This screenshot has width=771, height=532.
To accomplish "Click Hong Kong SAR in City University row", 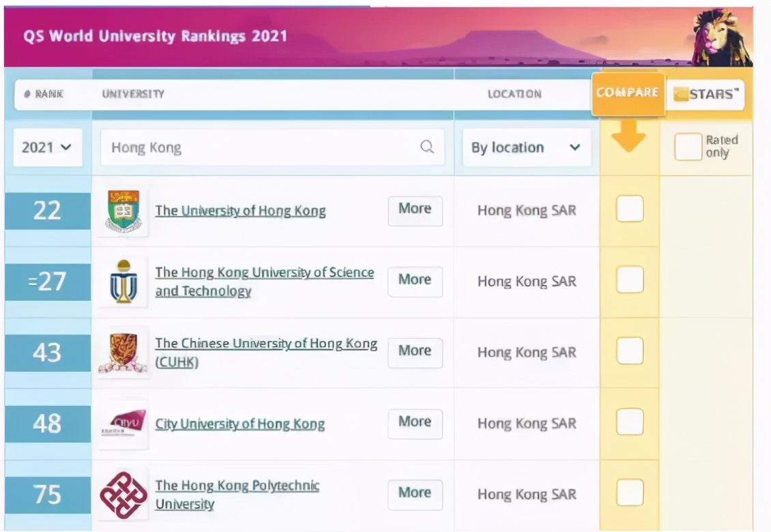I will pos(527,424).
